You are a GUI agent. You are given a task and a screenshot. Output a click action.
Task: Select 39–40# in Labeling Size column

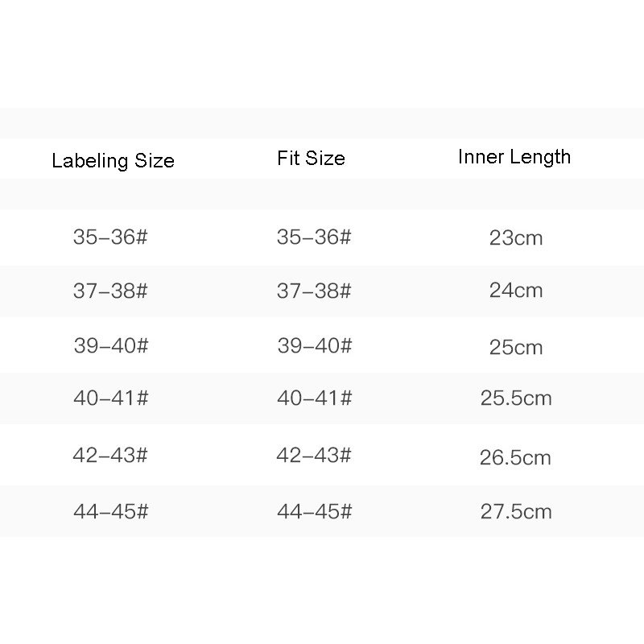110,345
